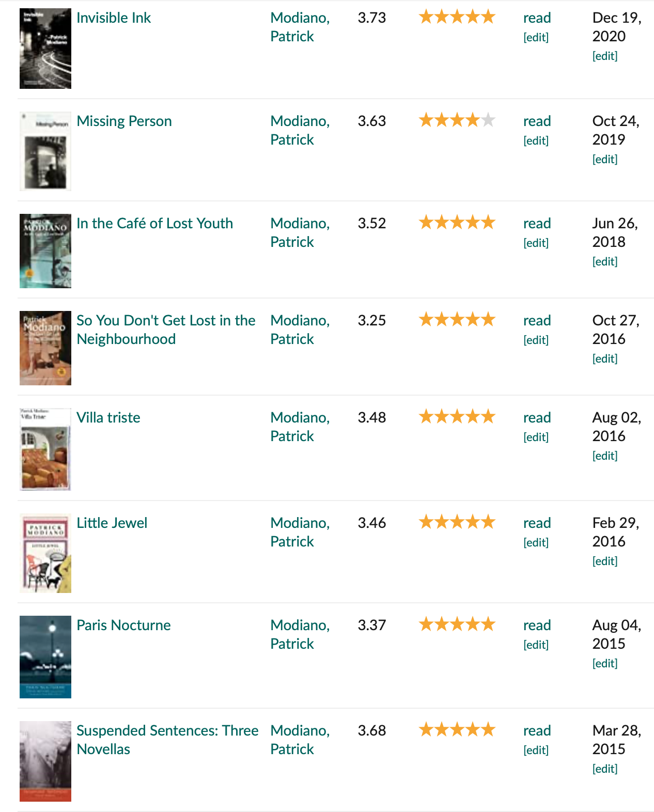Click the fourth star on Little Jewel's rating
654x812 pixels.
point(473,522)
